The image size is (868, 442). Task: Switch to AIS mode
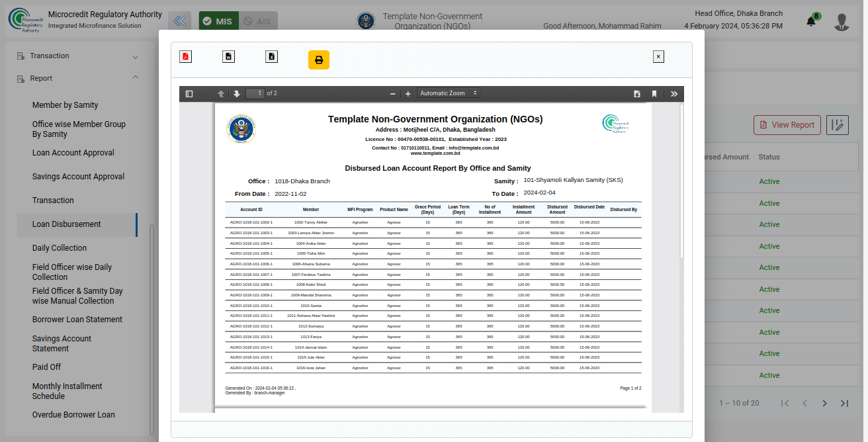click(x=257, y=21)
